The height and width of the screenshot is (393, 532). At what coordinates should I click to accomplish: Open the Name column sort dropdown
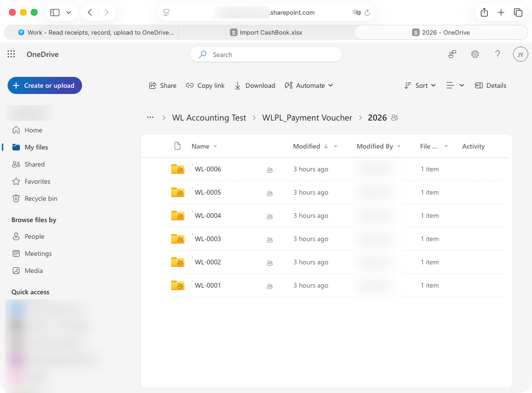[x=215, y=146]
